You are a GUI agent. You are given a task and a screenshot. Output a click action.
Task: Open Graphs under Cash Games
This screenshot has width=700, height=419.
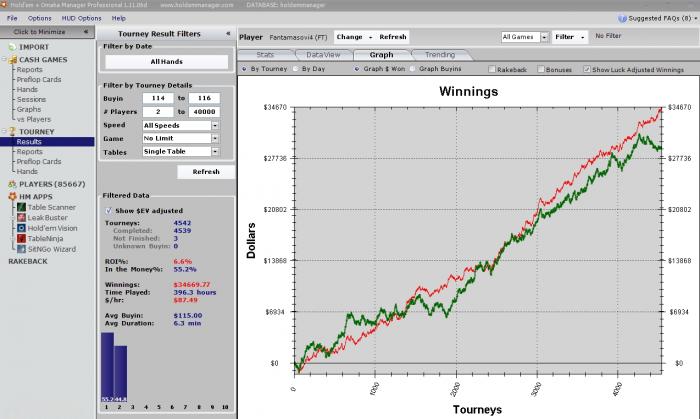coord(29,109)
